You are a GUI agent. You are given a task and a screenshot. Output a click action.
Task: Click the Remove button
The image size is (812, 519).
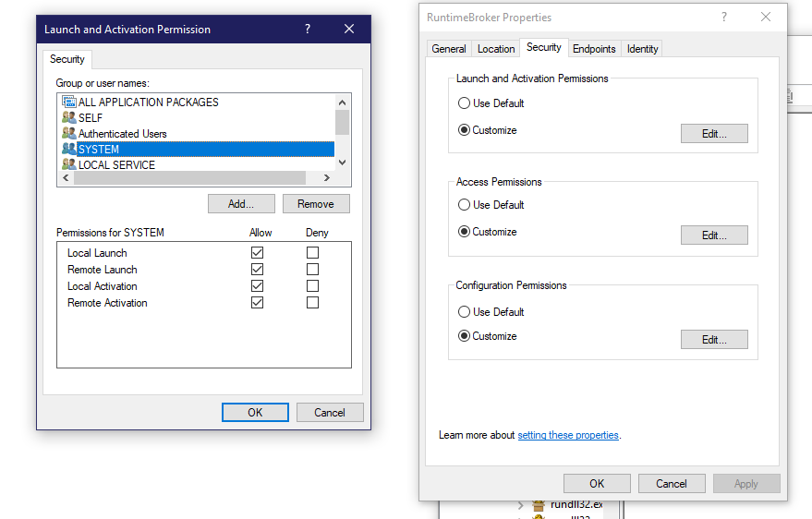click(x=316, y=204)
